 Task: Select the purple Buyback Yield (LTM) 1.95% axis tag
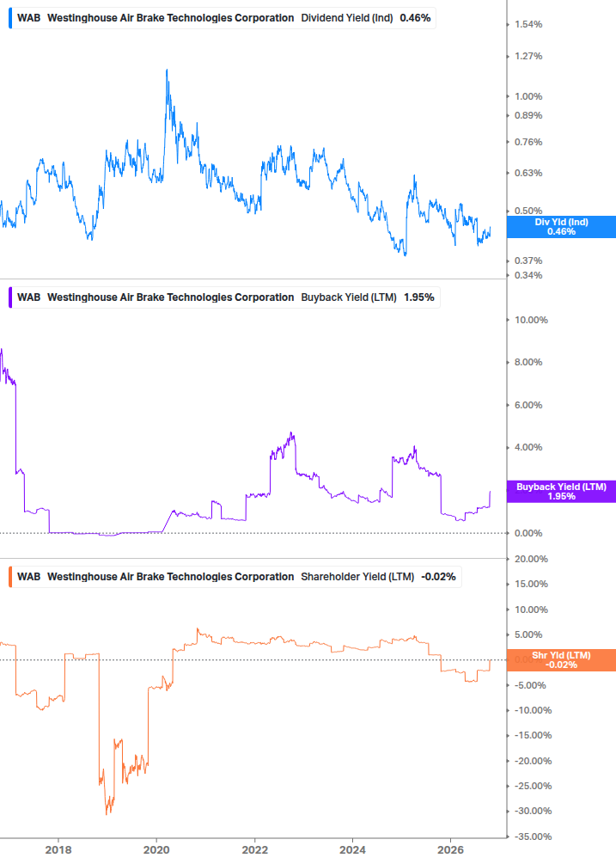561,492
